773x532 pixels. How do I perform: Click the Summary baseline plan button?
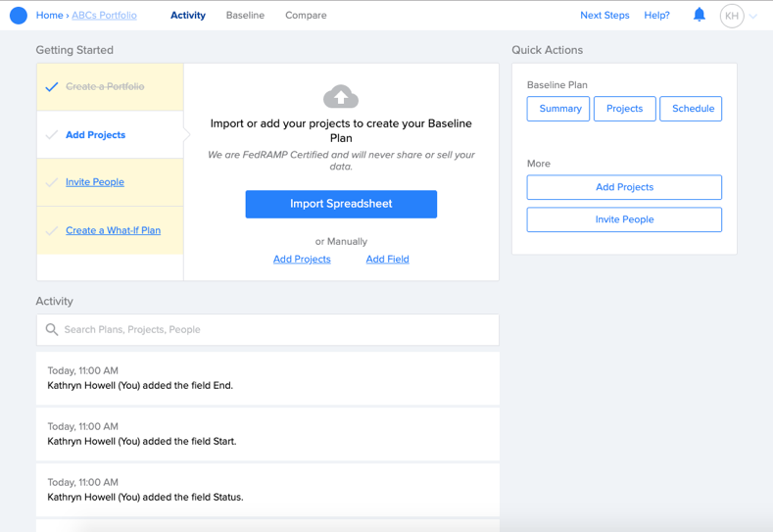pyautogui.click(x=558, y=109)
